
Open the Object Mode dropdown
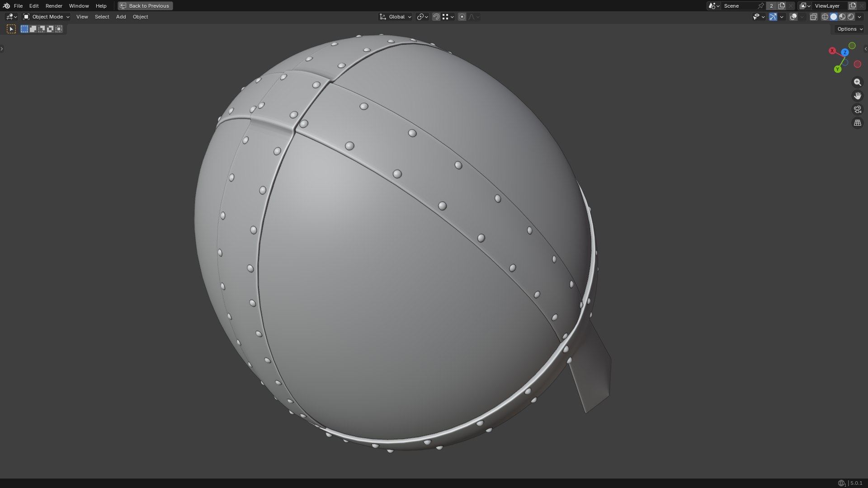coord(46,17)
